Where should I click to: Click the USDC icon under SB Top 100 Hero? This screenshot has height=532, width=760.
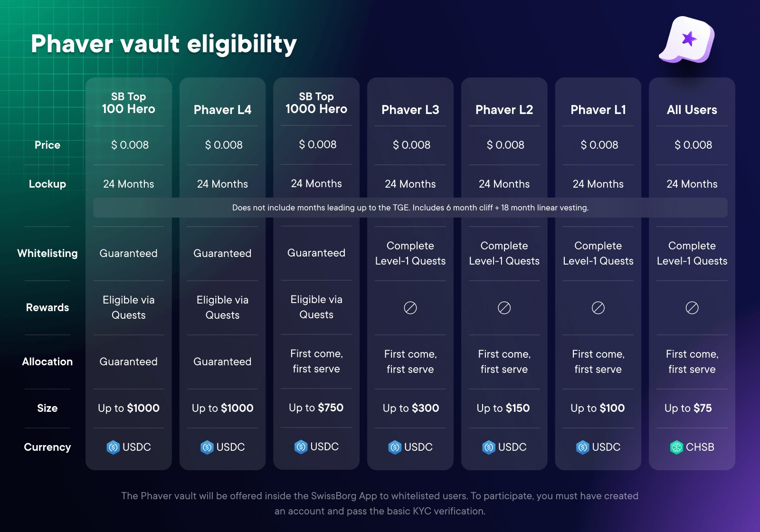pyautogui.click(x=113, y=447)
